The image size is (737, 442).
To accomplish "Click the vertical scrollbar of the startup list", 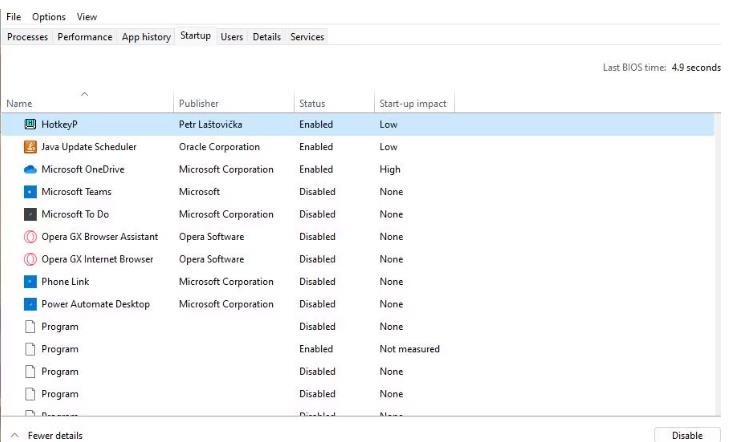I will click(717, 263).
